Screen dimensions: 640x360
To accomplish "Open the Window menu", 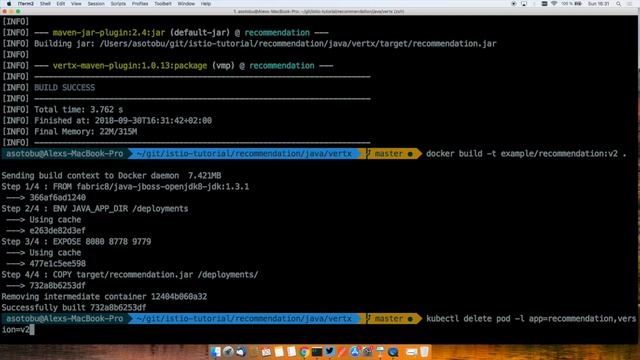I will 186,4.
